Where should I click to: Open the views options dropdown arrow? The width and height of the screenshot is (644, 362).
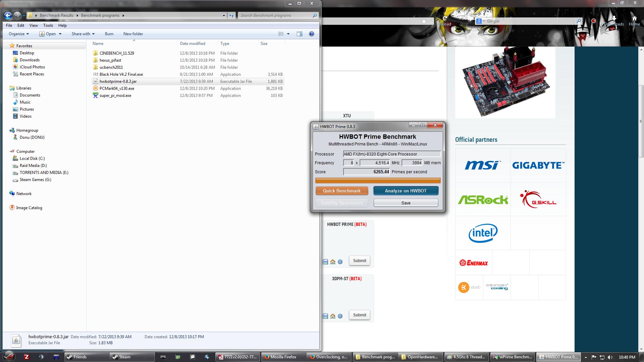[288, 34]
